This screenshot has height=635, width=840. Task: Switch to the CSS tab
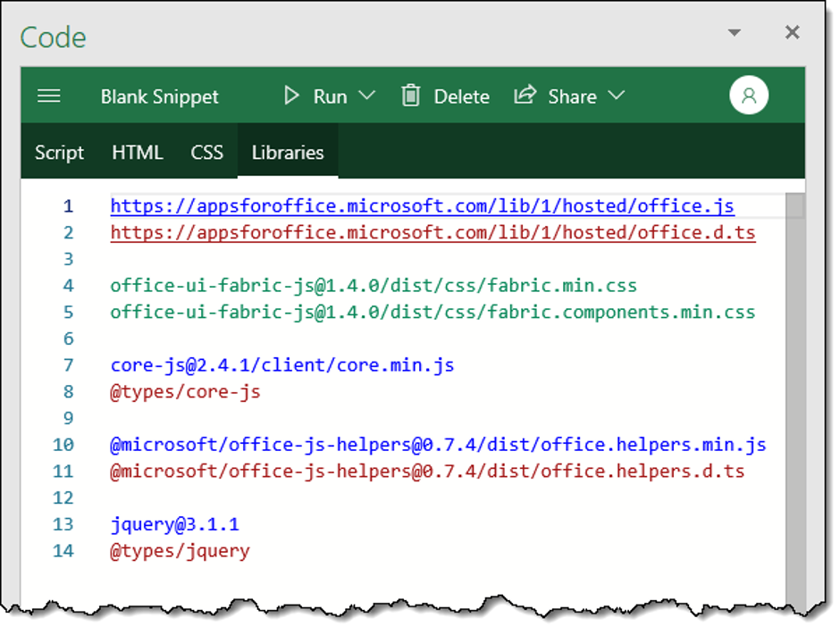[206, 153]
